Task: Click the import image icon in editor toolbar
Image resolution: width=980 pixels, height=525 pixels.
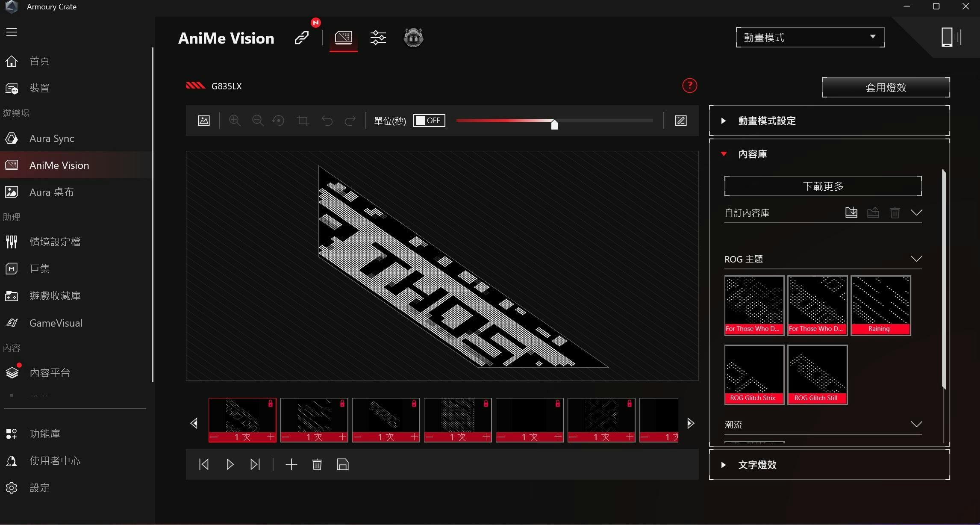Action: pos(204,121)
